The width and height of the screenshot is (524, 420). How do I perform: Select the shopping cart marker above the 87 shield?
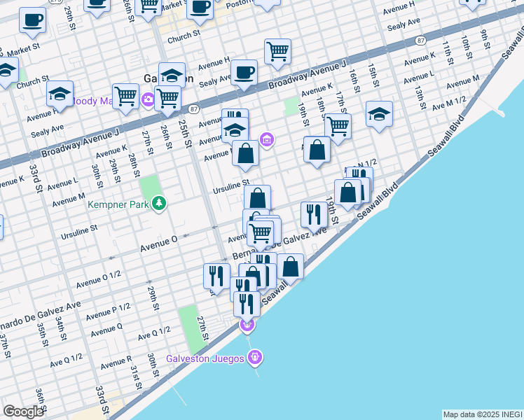click(x=167, y=99)
